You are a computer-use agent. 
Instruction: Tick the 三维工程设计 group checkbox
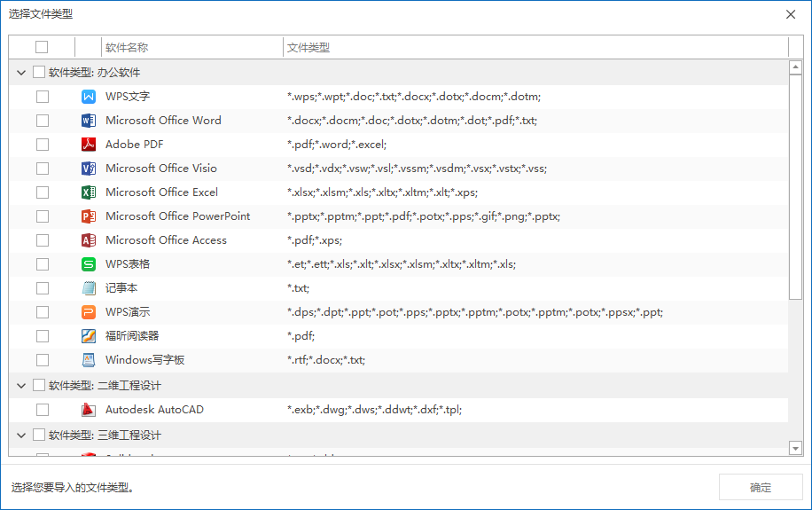point(39,435)
